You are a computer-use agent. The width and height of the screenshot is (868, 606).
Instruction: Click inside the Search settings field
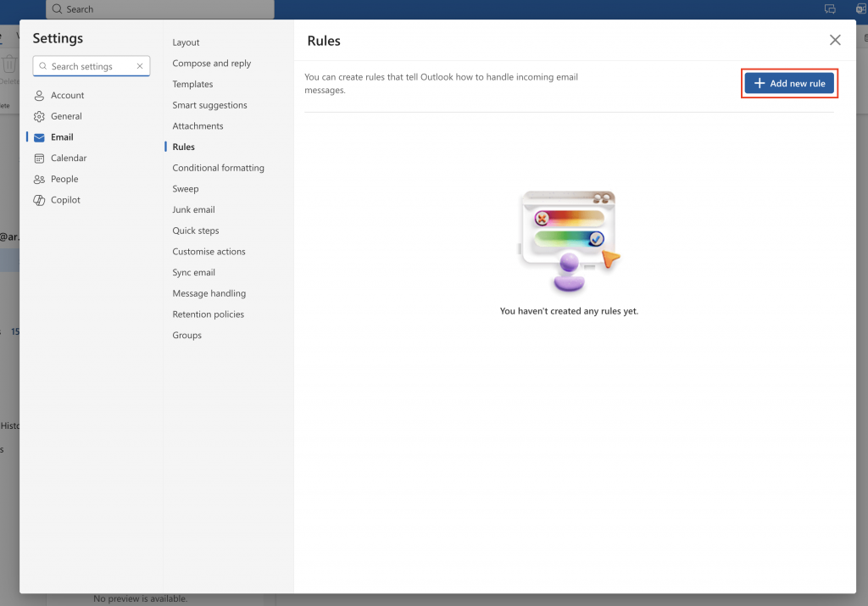coord(89,66)
